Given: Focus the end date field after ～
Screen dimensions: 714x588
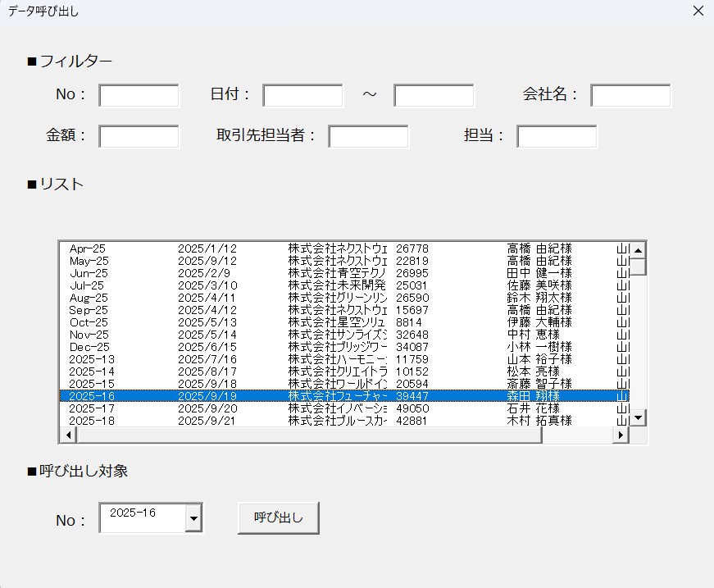Looking at the screenshot, I should click(434, 95).
